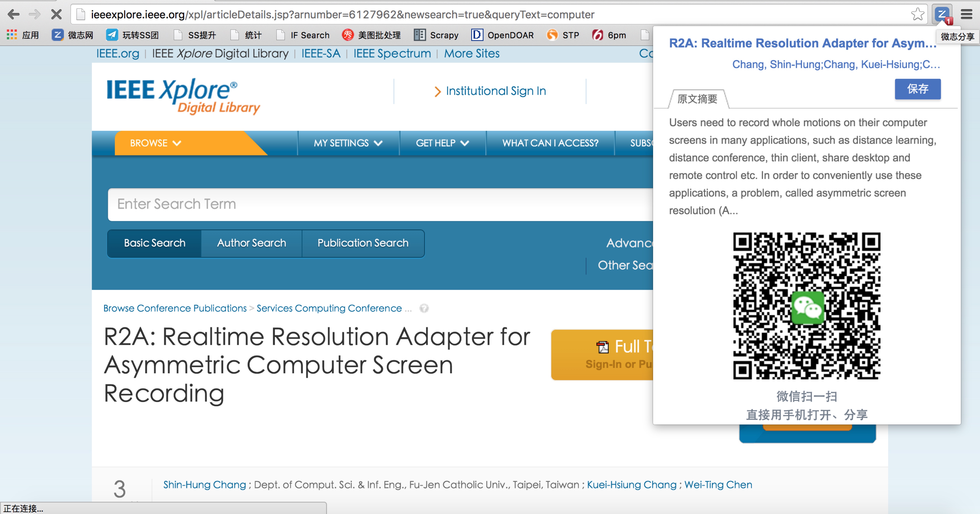Image resolution: width=980 pixels, height=514 pixels.
Task: Open the OpenDOAR bookmark
Action: coord(502,35)
